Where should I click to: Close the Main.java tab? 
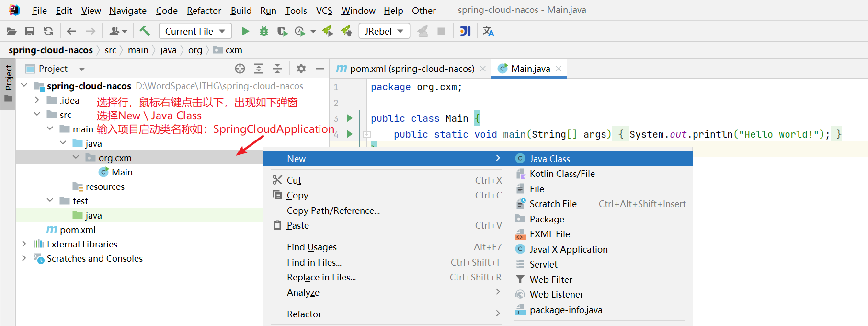pos(559,69)
